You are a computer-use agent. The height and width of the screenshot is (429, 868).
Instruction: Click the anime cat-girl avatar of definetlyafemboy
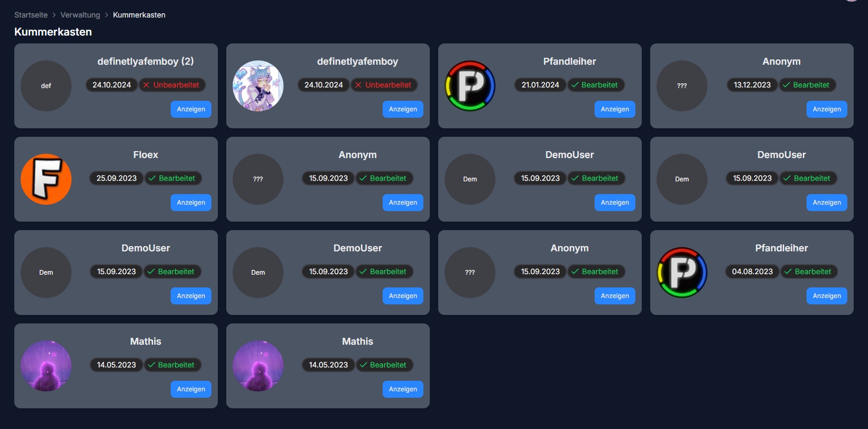tap(258, 86)
